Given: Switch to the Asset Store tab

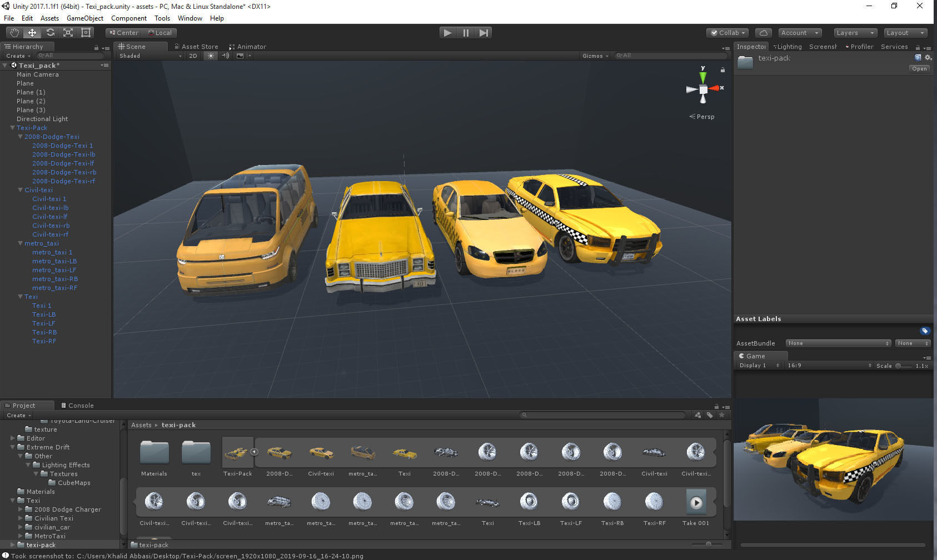Looking at the screenshot, I should [x=196, y=47].
